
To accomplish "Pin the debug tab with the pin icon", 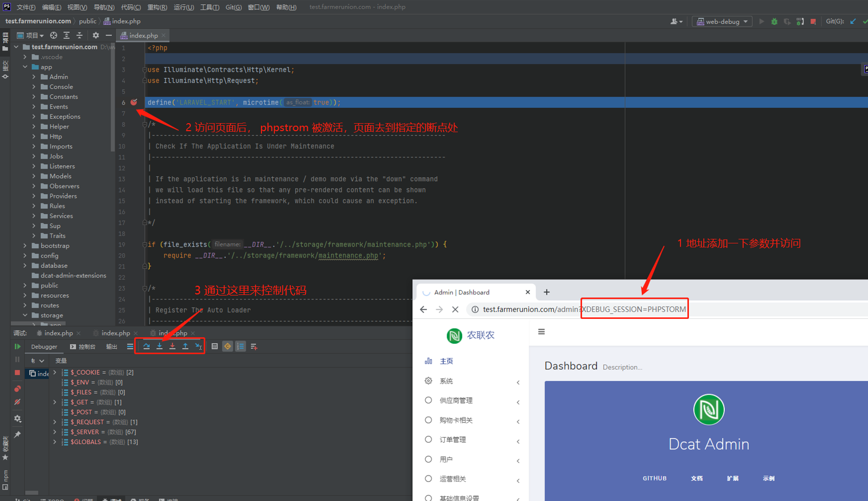I will click(17, 434).
